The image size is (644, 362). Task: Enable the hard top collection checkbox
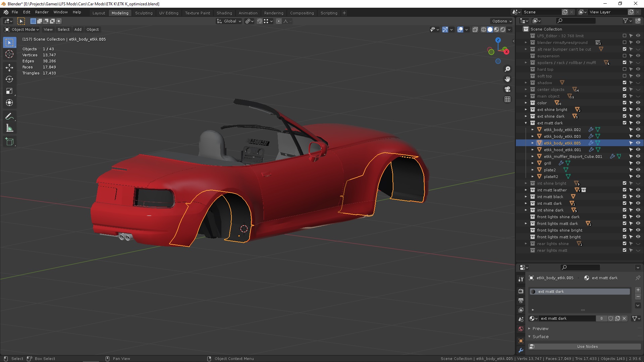coord(625,69)
